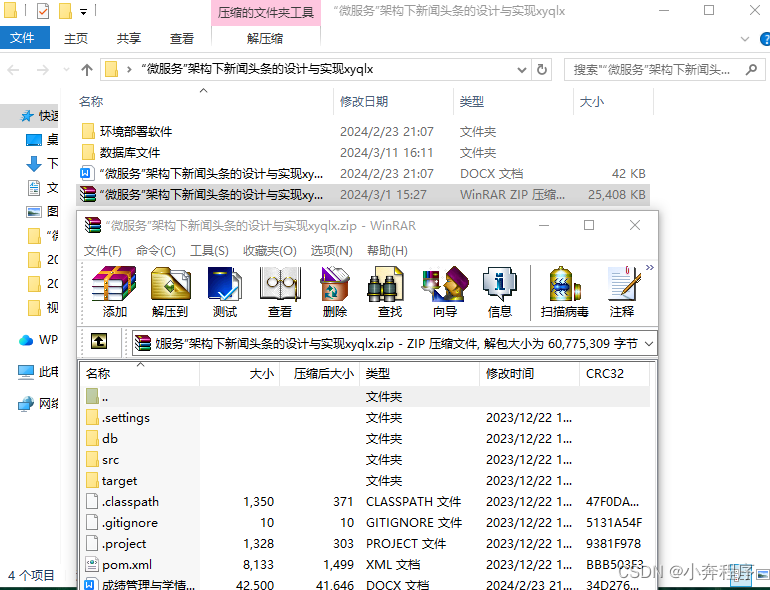Sort WinRAR list by 压缩后大小 column
Viewport: 770px width, 590px height.
pyautogui.click(x=320, y=374)
